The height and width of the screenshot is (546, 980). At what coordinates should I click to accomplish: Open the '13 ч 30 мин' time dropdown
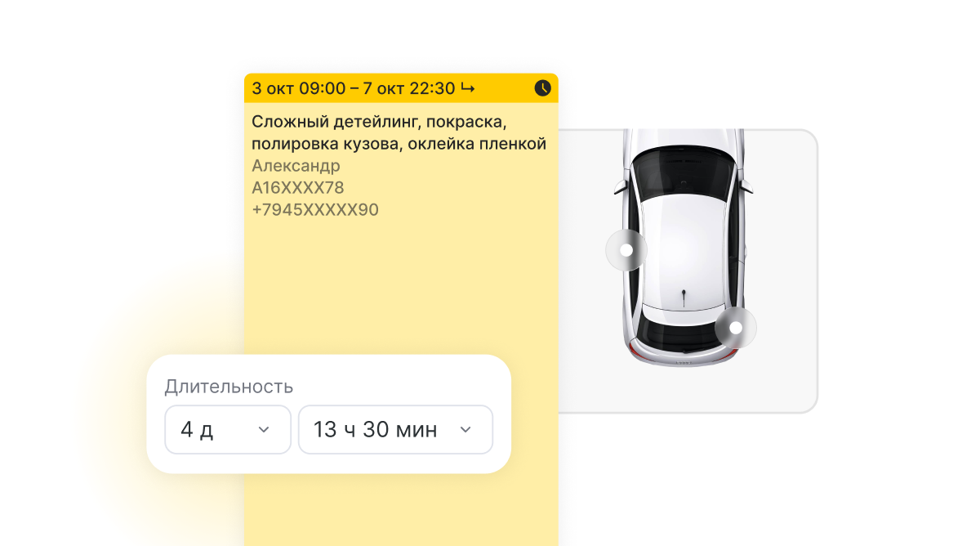pyautogui.click(x=395, y=429)
